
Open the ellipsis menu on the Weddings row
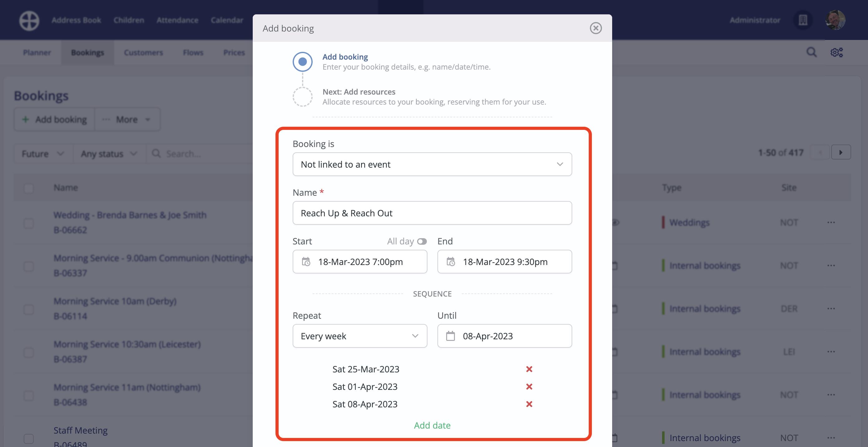(831, 223)
